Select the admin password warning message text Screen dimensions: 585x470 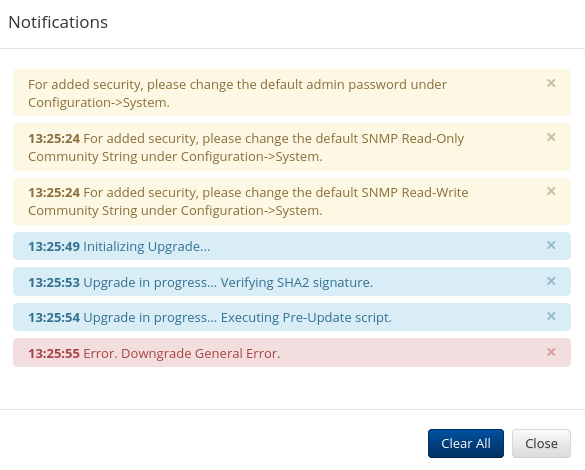click(237, 93)
